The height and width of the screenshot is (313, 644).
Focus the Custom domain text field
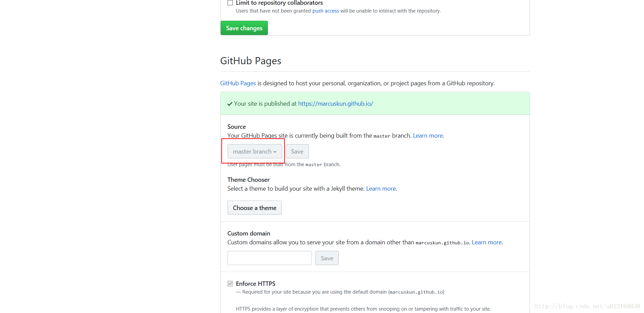coord(270,258)
